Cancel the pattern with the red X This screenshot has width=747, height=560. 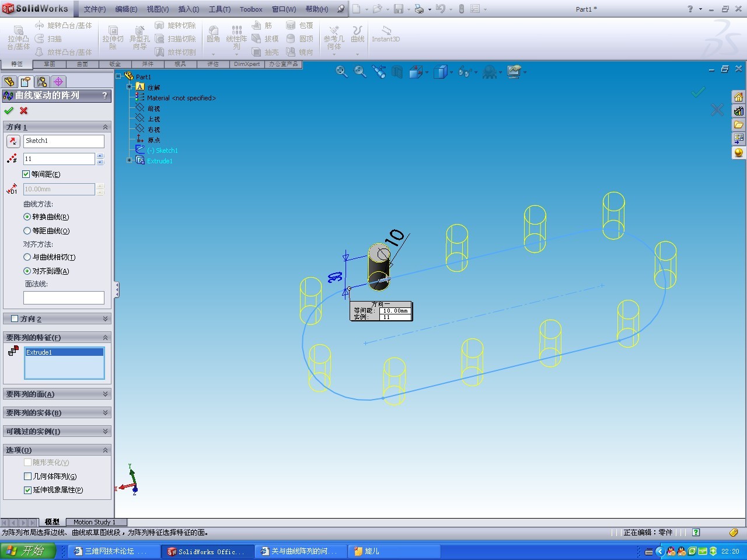pos(24,111)
